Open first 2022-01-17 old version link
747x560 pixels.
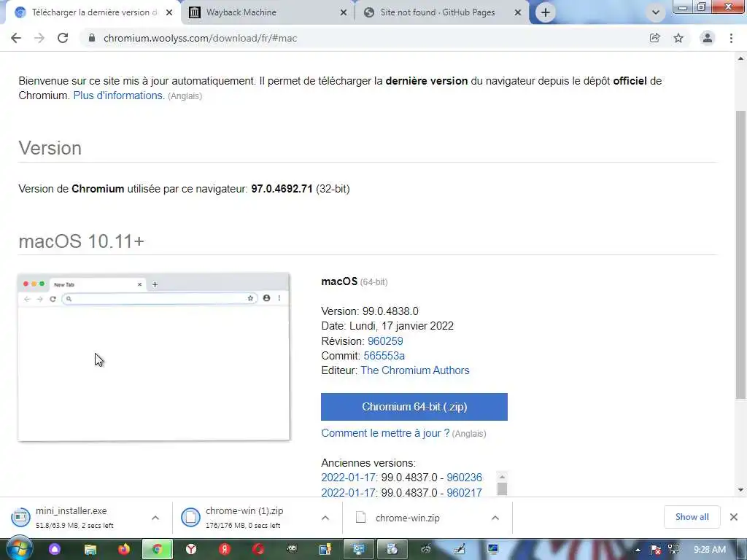[349, 477]
